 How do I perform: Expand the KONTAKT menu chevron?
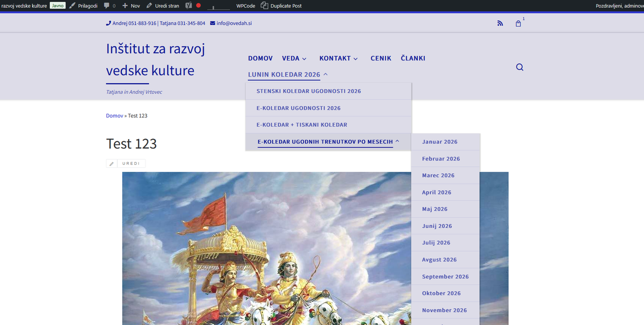click(x=356, y=59)
